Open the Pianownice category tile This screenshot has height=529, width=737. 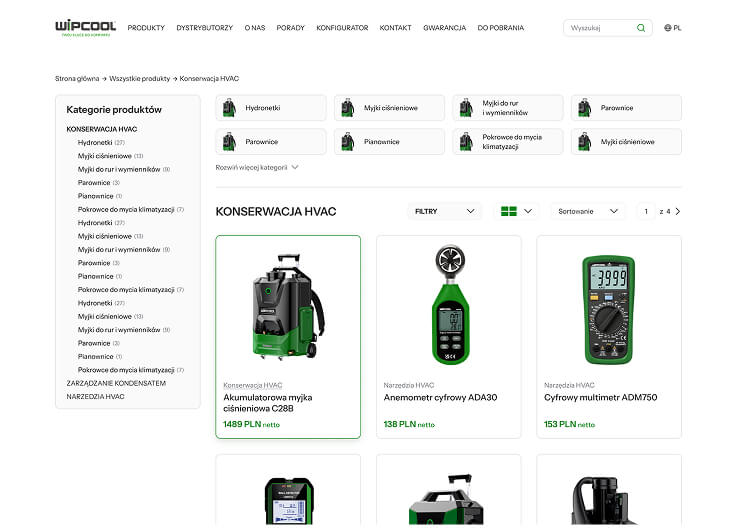click(390, 142)
